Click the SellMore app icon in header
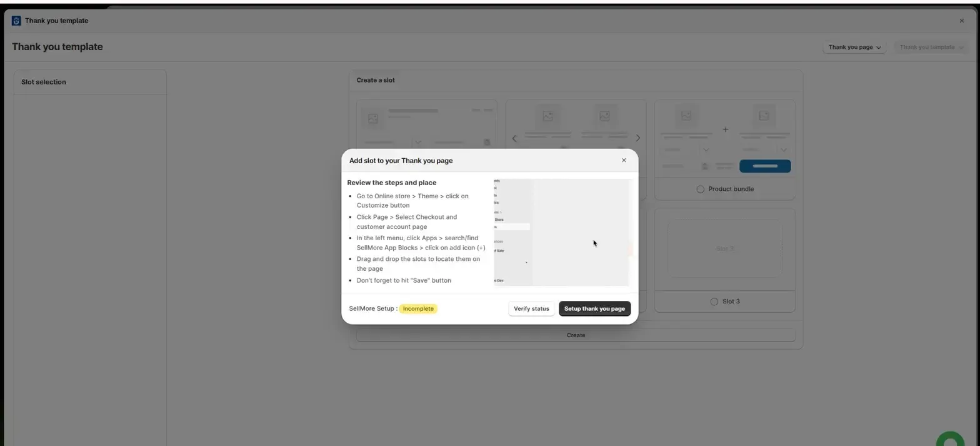Image resolution: width=980 pixels, height=446 pixels. click(16, 21)
